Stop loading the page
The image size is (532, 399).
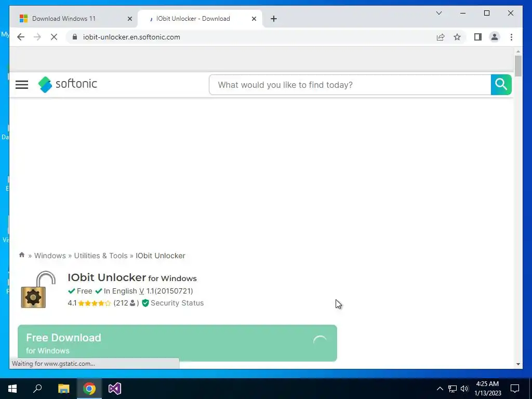click(x=54, y=37)
